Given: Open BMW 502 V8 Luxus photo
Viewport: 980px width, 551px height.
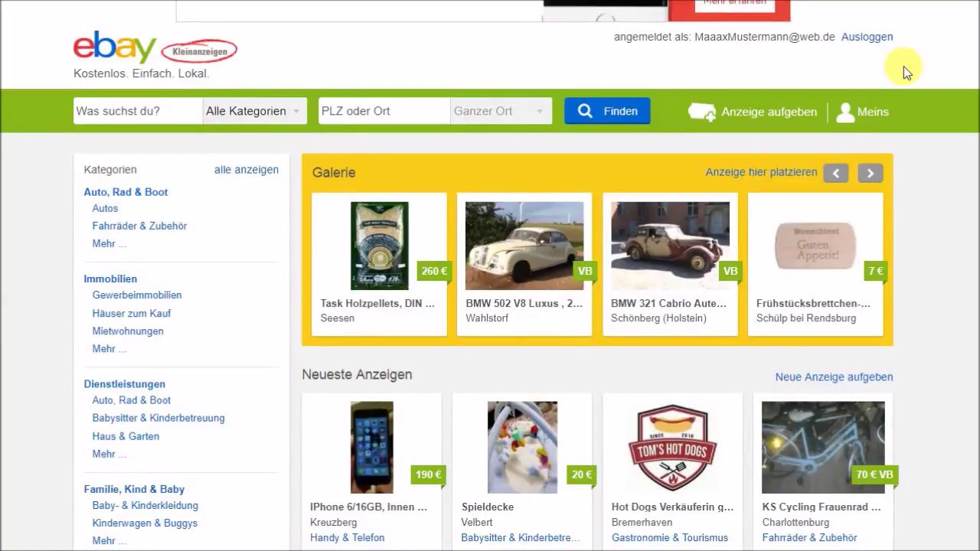Looking at the screenshot, I should point(524,246).
